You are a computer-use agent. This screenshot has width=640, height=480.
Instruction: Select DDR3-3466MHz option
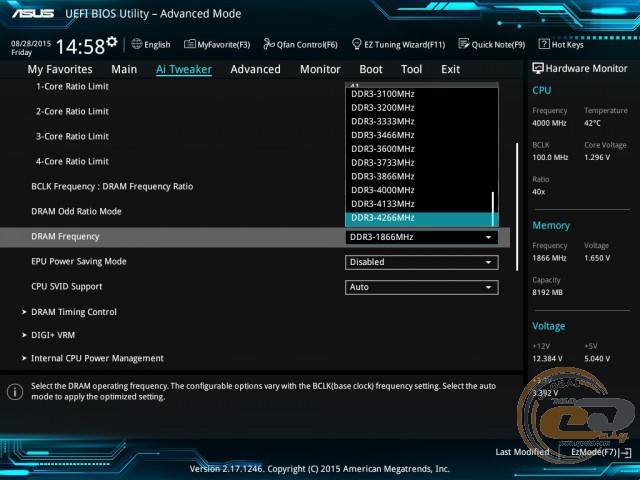[418, 135]
